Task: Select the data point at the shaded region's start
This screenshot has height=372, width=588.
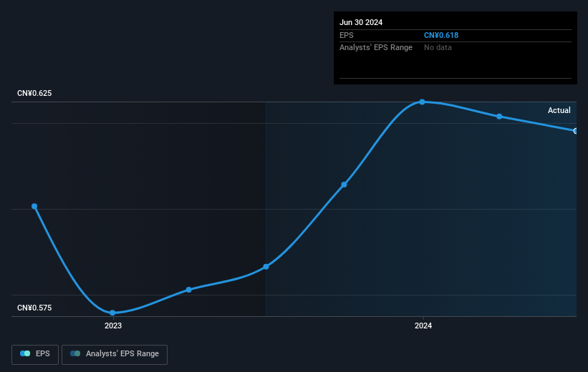Action: pos(266,267)
